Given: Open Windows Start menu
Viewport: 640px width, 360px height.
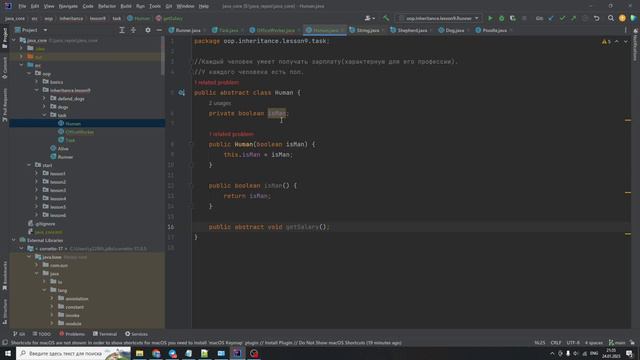Looking at the screenshot, I should coord(8,353).
